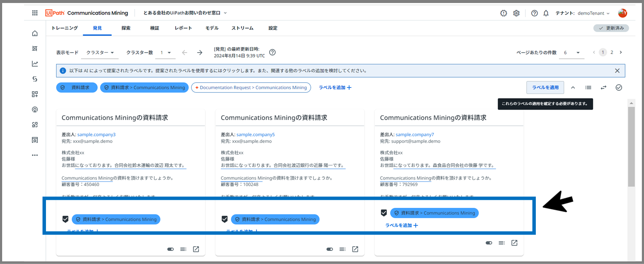Image resolution: width=644 pixels, height=264 pixels.
Task: Switch to 検証 tab
Action: pyautogui.click(x=155, y=28)
